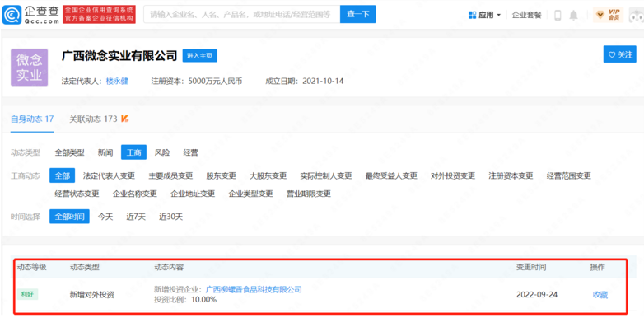This screenshot has width=644, height=318.
Task: Click the 动态类型 column header
Action: 85,267
